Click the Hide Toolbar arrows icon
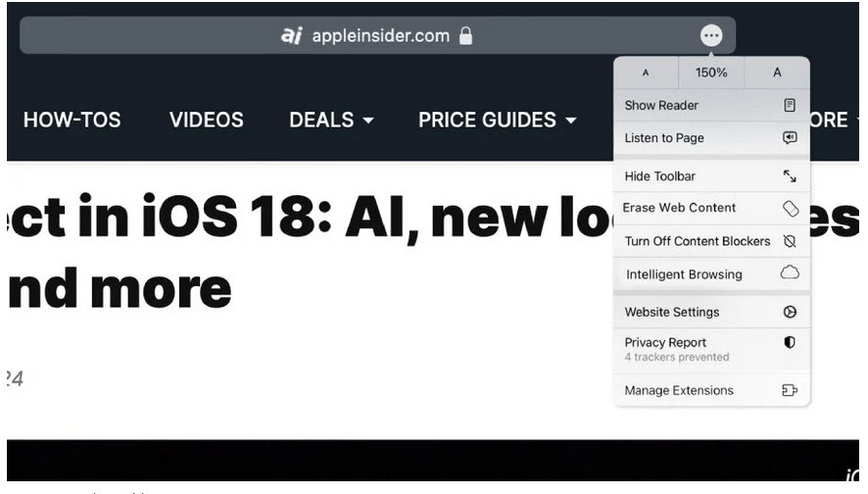Image resolution: width=868 pixels, height=494 pixels. (x=790, y=176)
